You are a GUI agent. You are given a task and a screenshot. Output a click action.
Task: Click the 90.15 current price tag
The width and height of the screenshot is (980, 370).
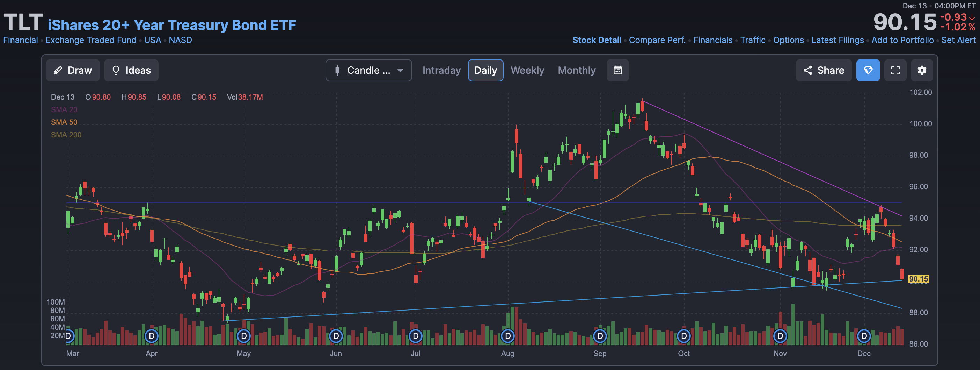[x=919, y=279]
